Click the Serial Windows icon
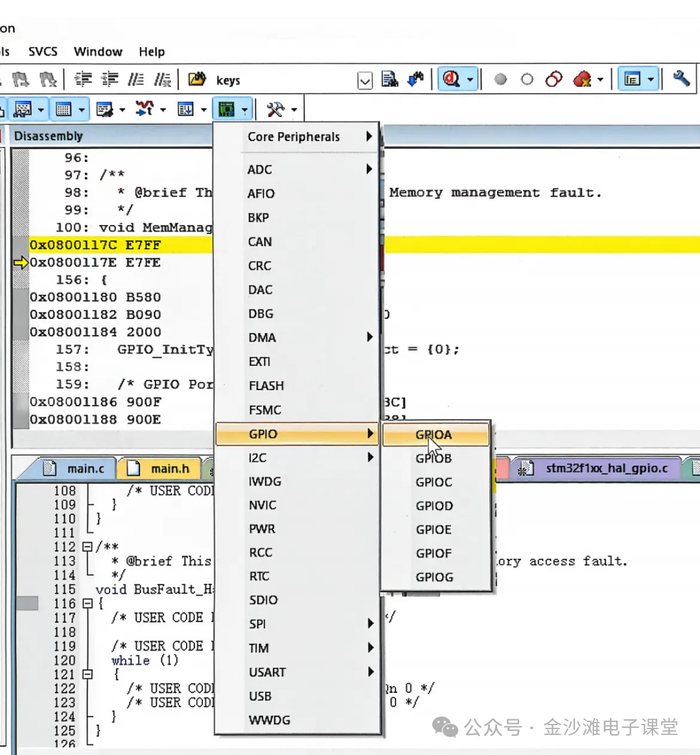Screen dimensions: 700x755 coord(104,110)
